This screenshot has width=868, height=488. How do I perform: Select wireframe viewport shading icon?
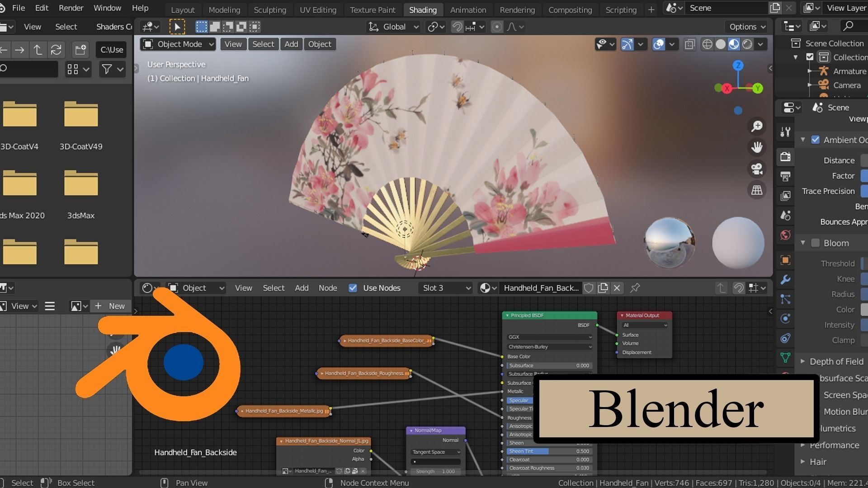(x=707, y=44)
